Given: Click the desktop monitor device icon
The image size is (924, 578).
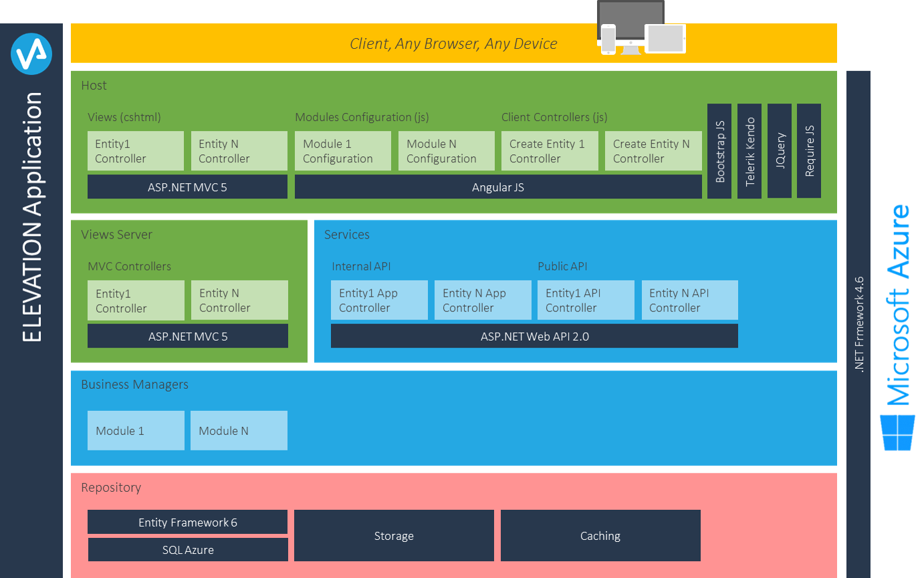Looking at the screenshot, I should coord(630,26).
